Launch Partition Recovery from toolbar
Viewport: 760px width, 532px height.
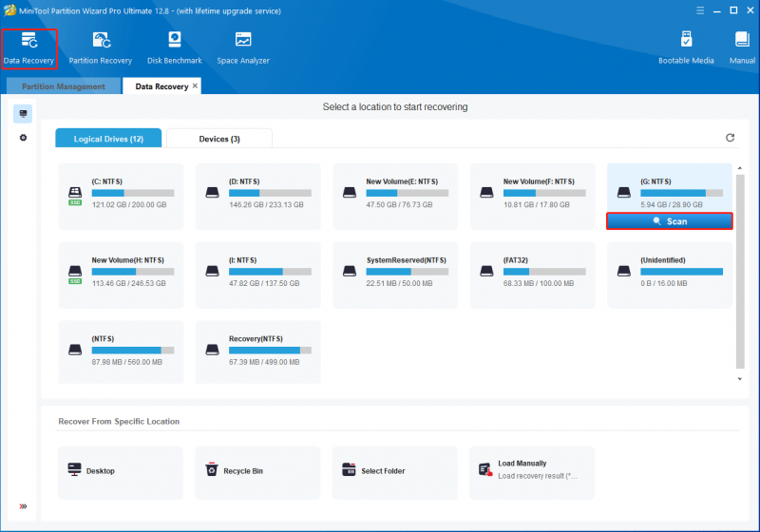point(101,48)
